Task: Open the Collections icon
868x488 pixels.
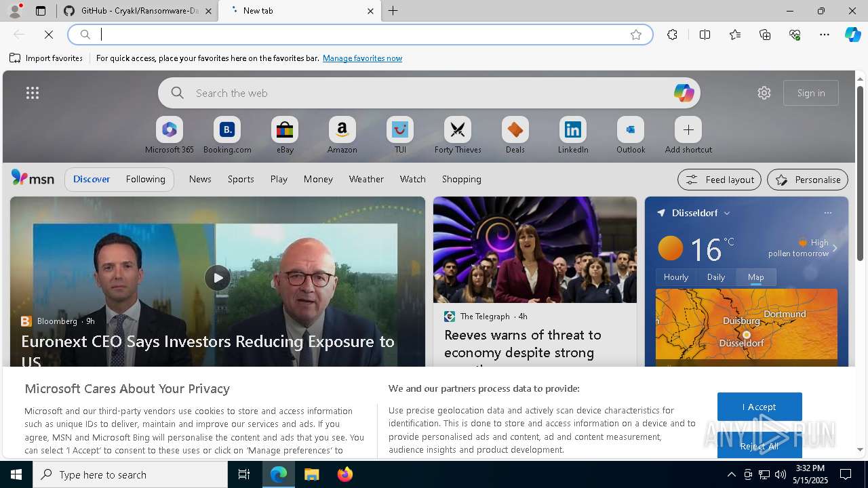Action: click(765, 35)
